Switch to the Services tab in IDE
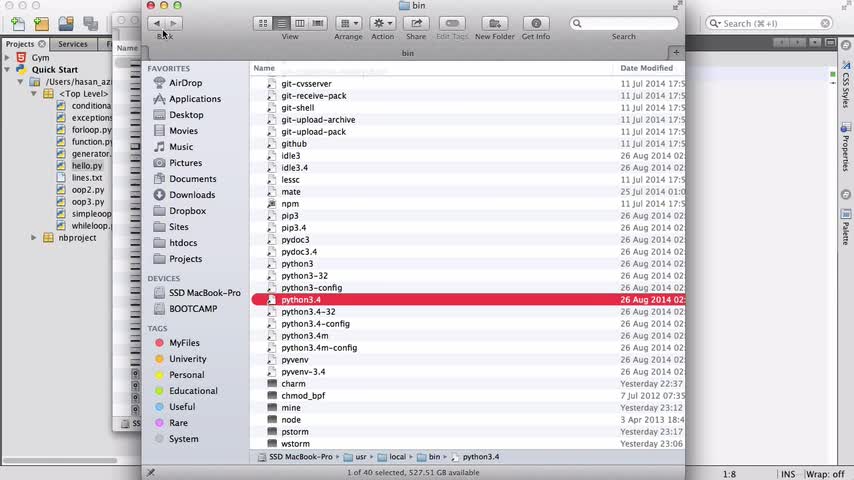Image resolution: width=854 pixels, height=480 pixels. coord(73,44)
